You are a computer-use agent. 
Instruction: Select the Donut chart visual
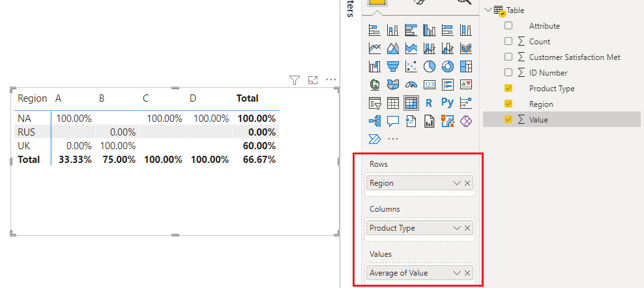pos(448,66)
